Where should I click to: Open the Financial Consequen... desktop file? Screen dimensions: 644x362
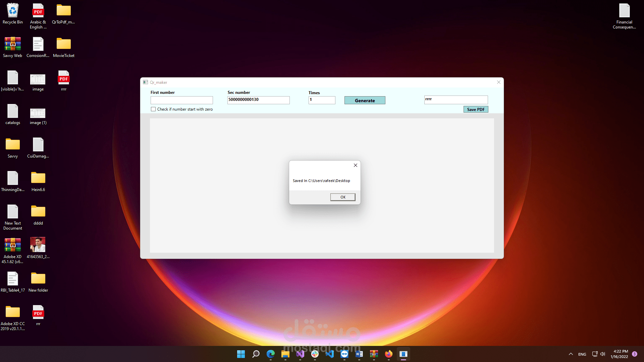tap(624, 16)
